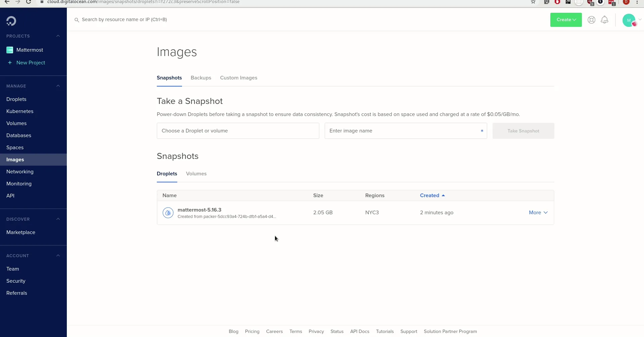Viewport: 644px width, 337px height.
Task: Open the API Docs footer link
Action: 360,331
